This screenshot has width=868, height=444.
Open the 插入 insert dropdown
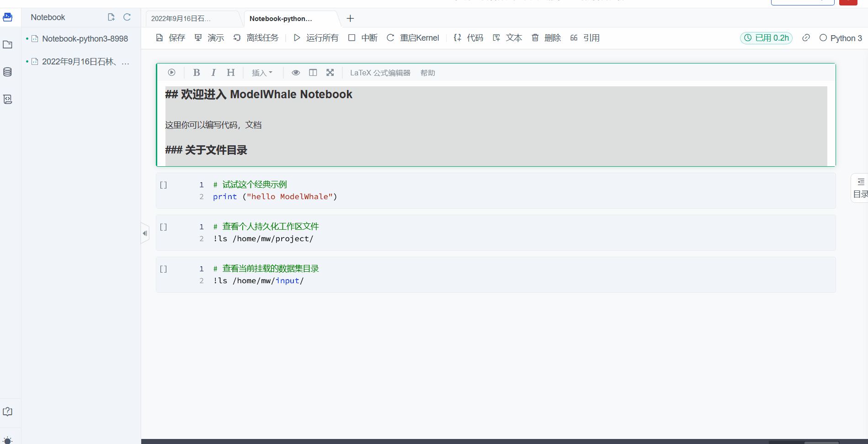click(x=262, y=73)
